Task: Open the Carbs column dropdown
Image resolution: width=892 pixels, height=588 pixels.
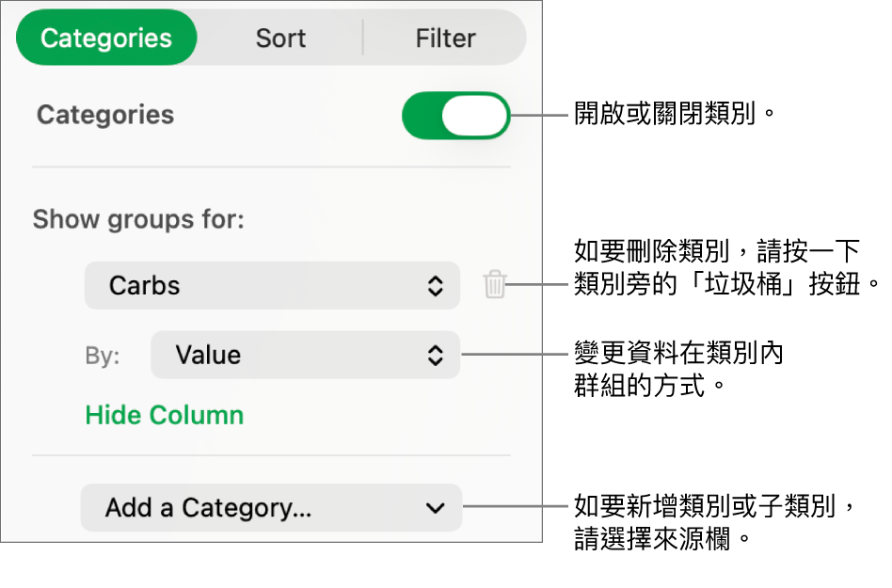Action: [272, 286]
